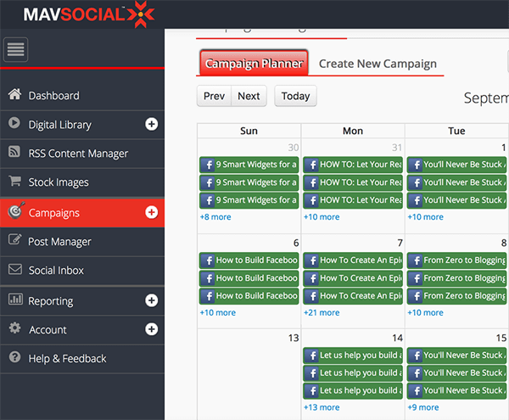
Task: Click day number 14 in calendar
Action: click(397, 339)
